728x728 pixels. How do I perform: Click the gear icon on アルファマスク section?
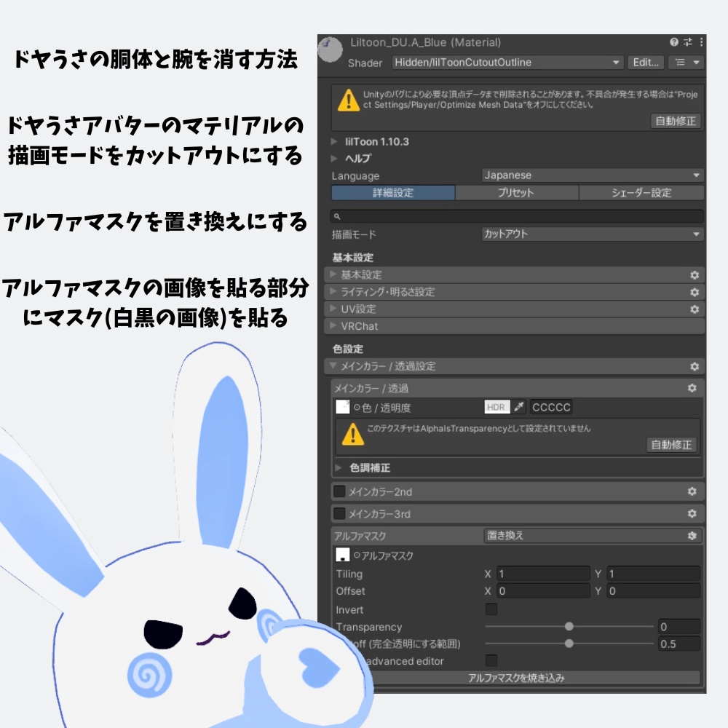point(694,536)
